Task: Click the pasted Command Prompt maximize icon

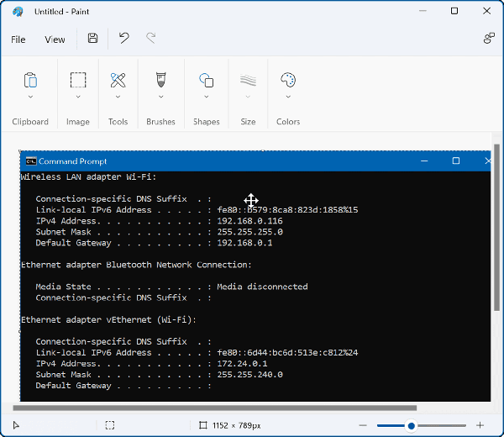Action: pos(456,161)
